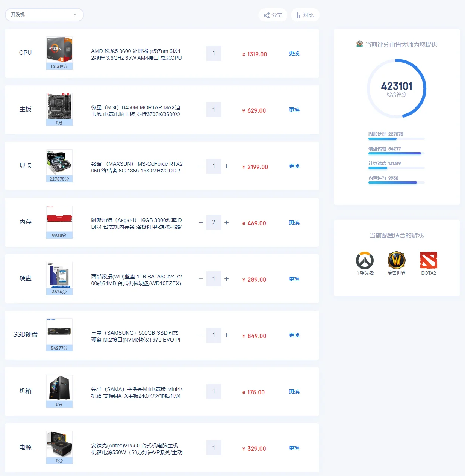The width and height of the screenshot is (465, 476).
Task: Click the 图形处理 score progress bar
Action: [x=397, y=139]
